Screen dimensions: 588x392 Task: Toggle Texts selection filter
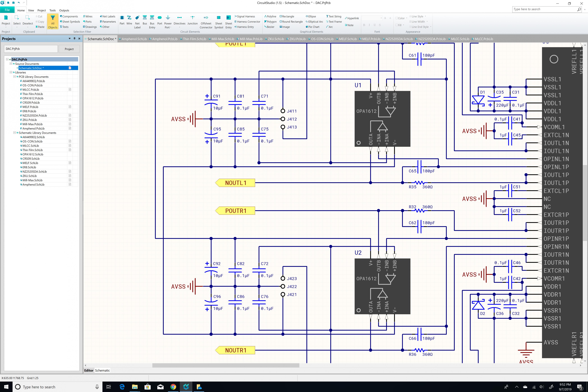tap(64, 27)
